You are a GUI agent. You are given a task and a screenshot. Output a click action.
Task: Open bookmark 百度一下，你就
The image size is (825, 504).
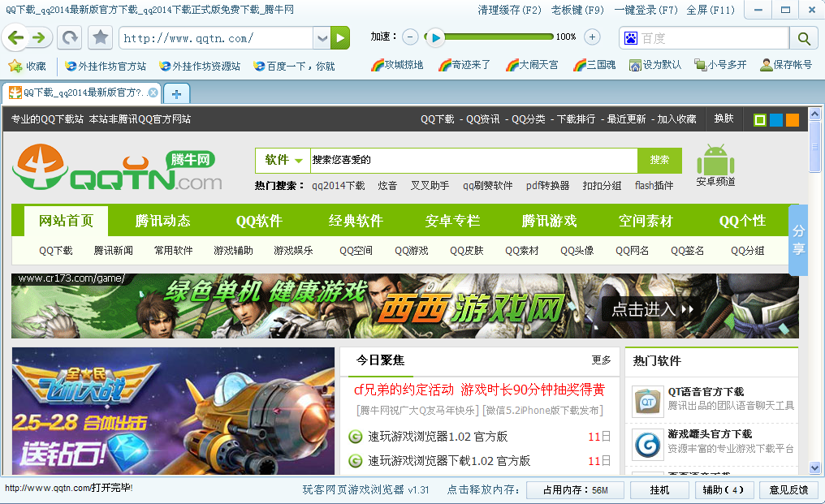pos(294,67)
